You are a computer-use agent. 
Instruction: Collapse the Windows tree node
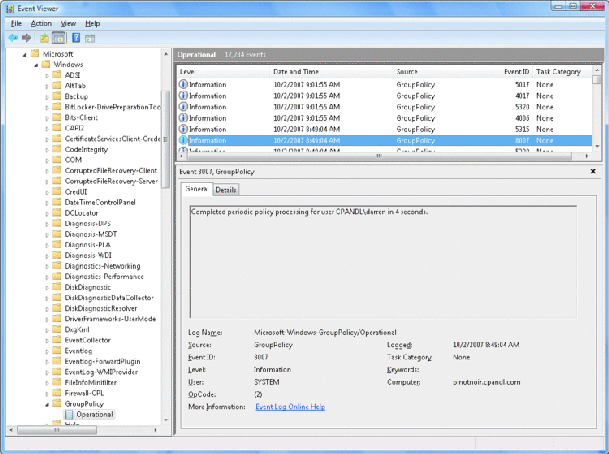[36, 65]
